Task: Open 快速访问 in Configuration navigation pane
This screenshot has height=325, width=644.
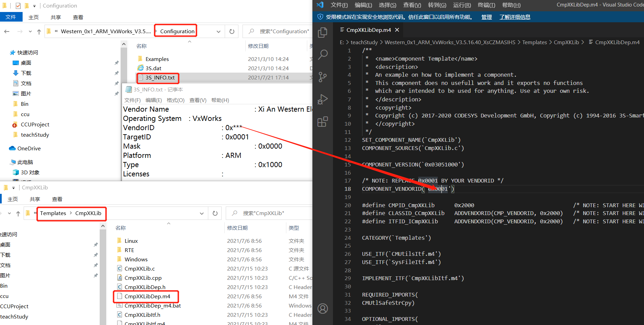Action: tap(27, 53)
